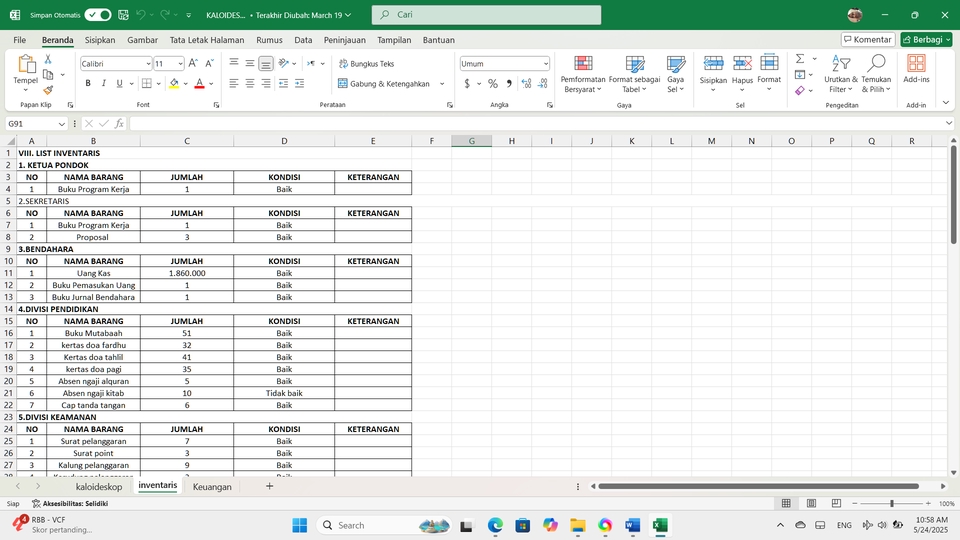
Task: Open the font size dropdown
Action: 180,64
